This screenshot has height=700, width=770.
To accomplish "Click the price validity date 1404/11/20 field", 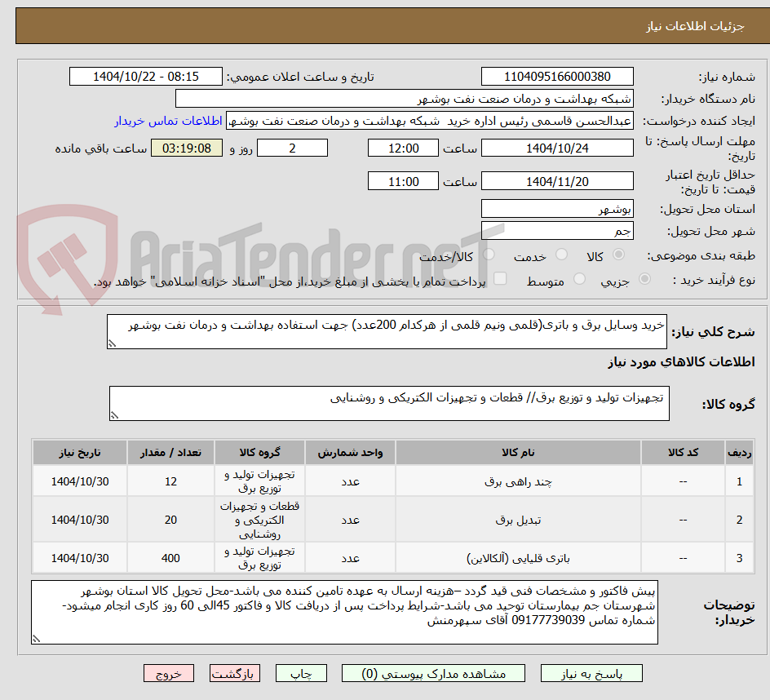I will pyautogui.click(x=557, y=181).
